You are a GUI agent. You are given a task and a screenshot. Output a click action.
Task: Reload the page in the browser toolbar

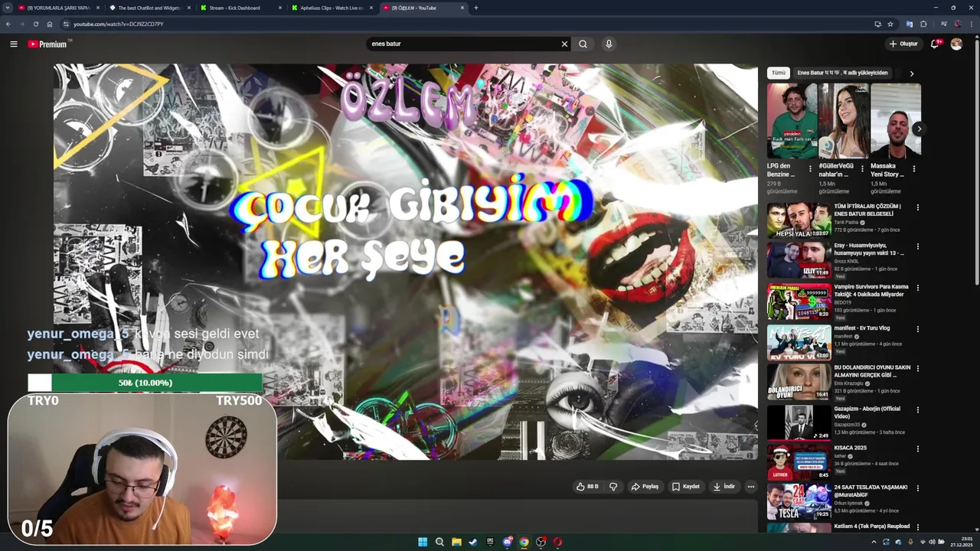click(35, 24)
